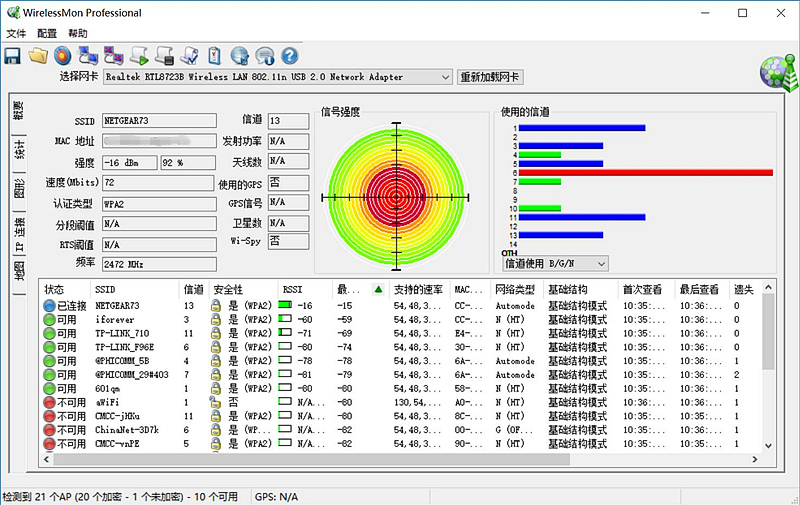The height and width of the screenshot is (505, 800).
Task: Open the 帮助 menu
Action: [x=77, y=33]
